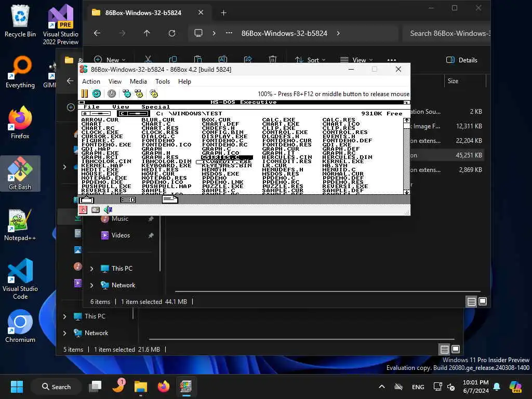
Task: Open the 86Box View menu
Action: pyautogui.click(x=115, y=82)
